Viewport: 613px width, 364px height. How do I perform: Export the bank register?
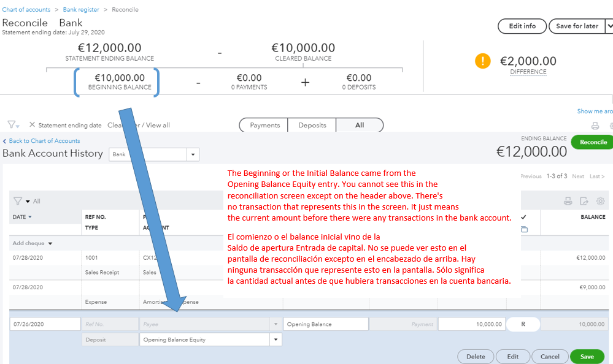[584, 201]
